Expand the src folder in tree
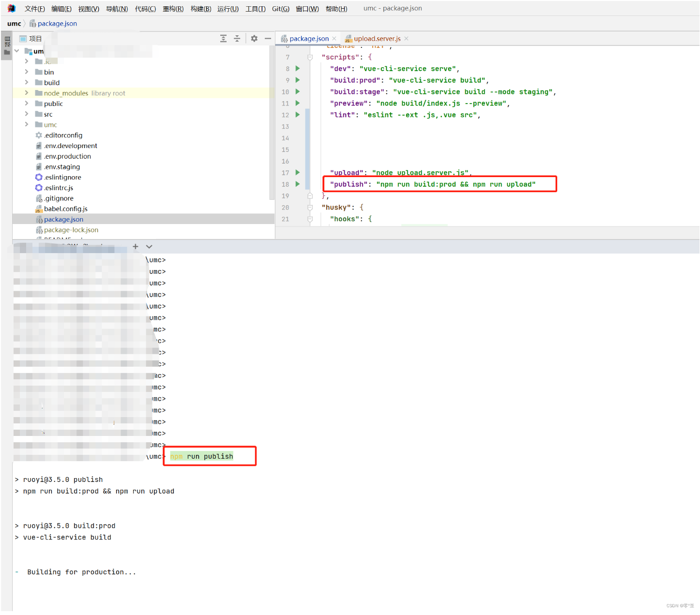Screen dimensions: 700x615 coord(27,114)
